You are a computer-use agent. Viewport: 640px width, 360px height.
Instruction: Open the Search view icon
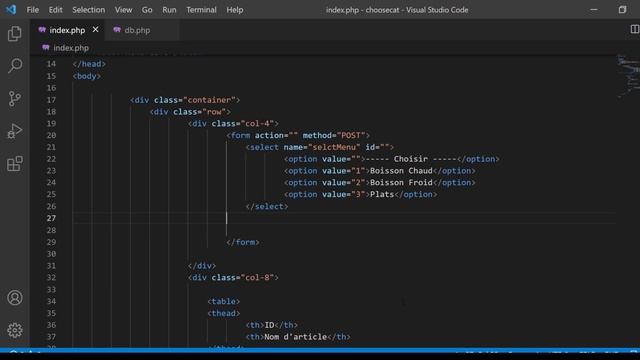15,66
